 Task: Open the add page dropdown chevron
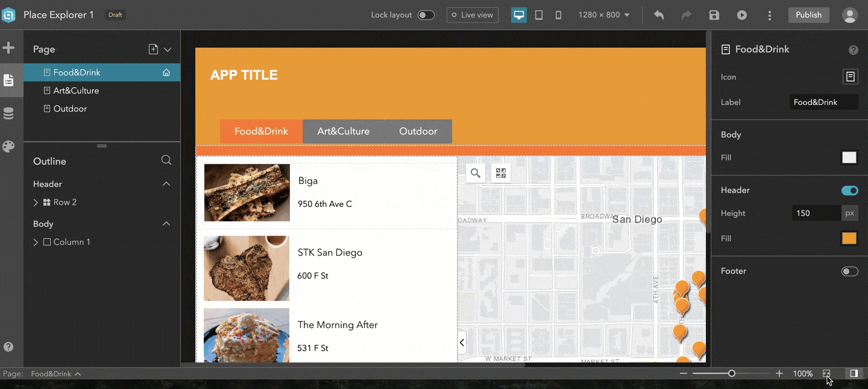pos(168,49)
